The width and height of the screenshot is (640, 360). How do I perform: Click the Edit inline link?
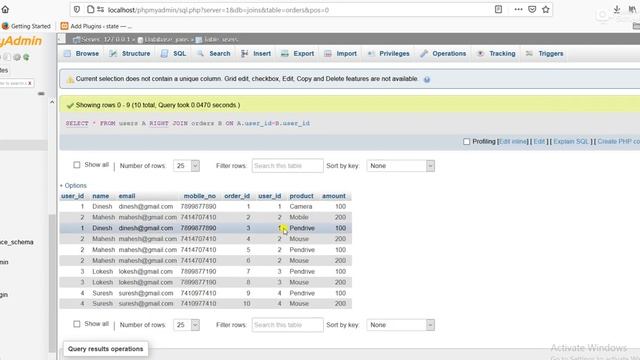pos(513,142)
